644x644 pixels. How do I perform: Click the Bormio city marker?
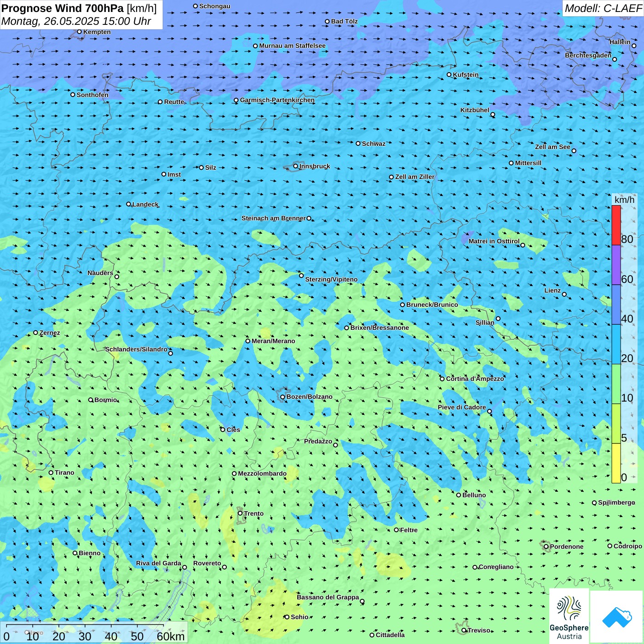91,400
